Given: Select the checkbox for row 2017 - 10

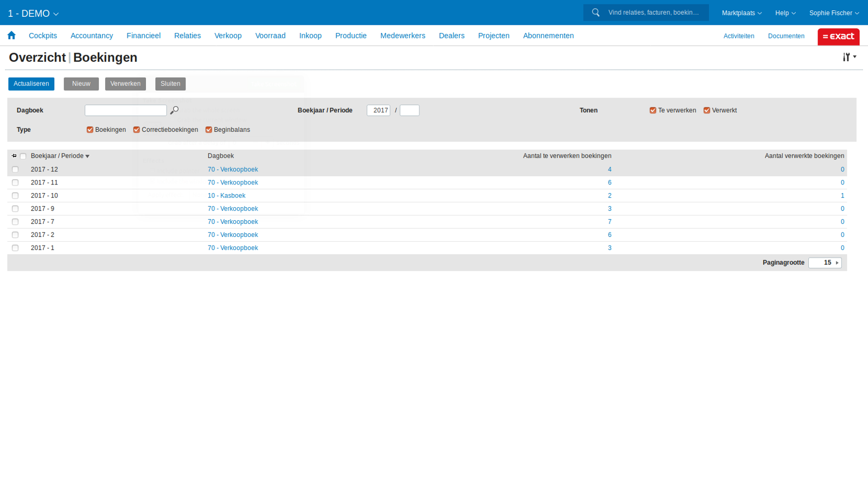Looking at the screenshot, I should coord(15,195).
